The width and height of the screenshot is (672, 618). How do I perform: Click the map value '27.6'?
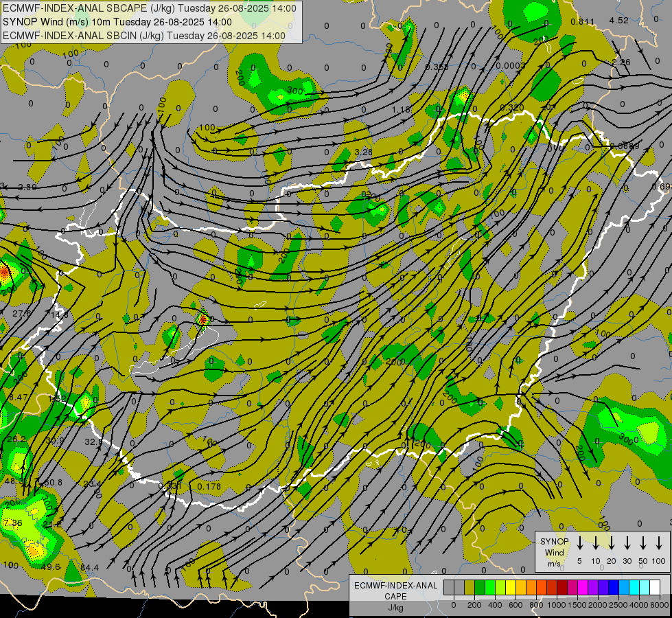click(21, 314)
